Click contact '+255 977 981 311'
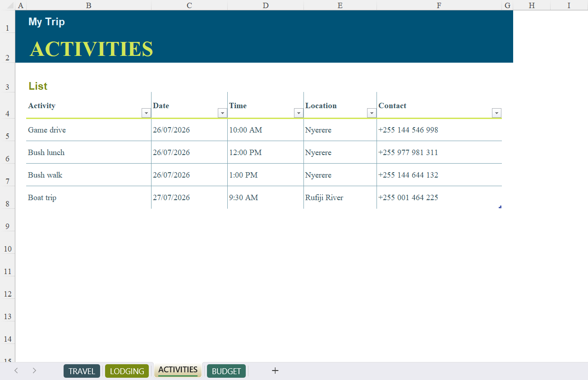This screenshot has height=380, width=588. 439,152
